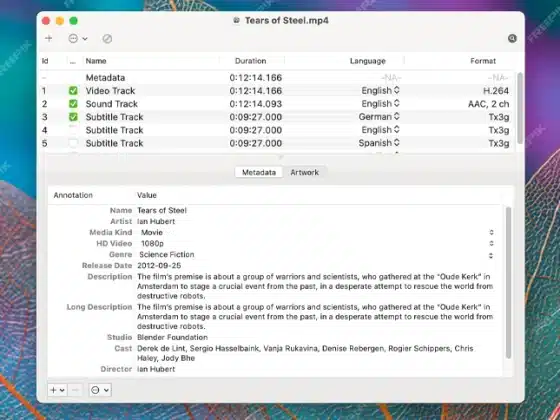Click the Format column header
This screenshot has width=560, height=420.
click(483, 61)
